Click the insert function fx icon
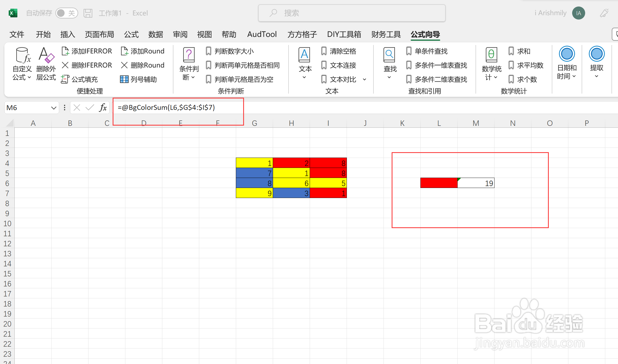This screenshot has width=618, height=364. tap(103, 108)
